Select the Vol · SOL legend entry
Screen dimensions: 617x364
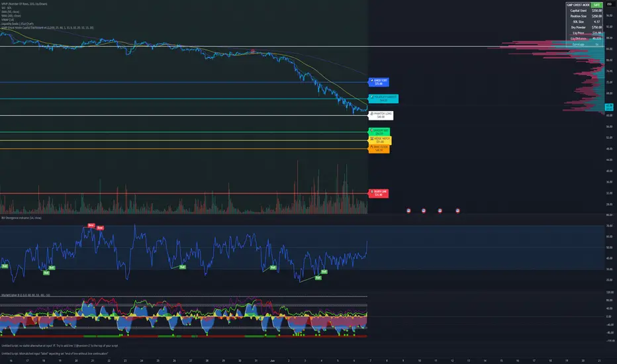7,8
